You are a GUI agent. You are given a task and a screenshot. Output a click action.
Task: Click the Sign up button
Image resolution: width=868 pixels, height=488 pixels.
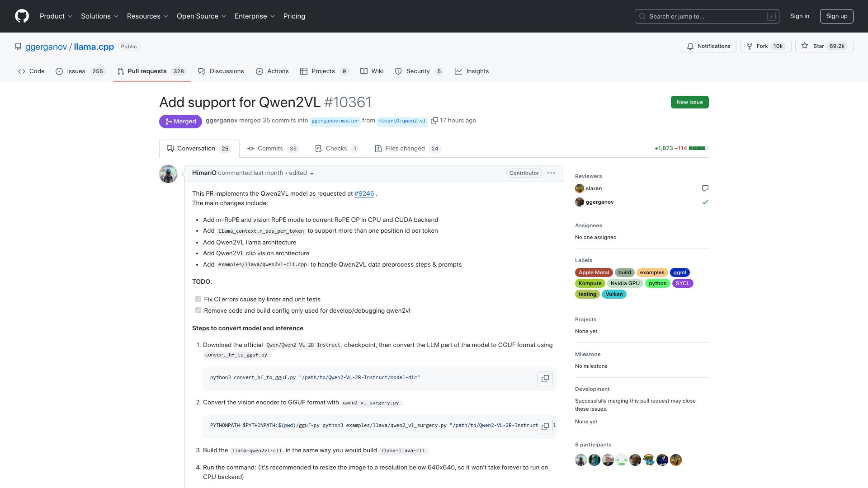(x=836, y=16)
